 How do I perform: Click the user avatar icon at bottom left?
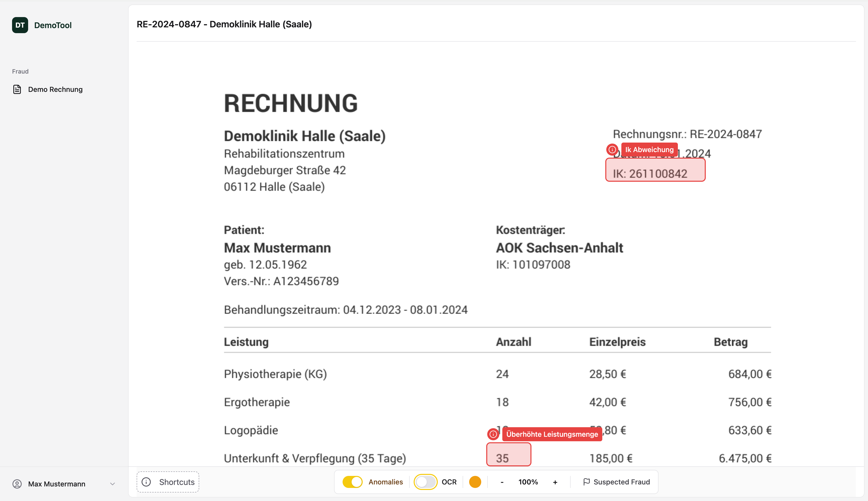point(17,484)
